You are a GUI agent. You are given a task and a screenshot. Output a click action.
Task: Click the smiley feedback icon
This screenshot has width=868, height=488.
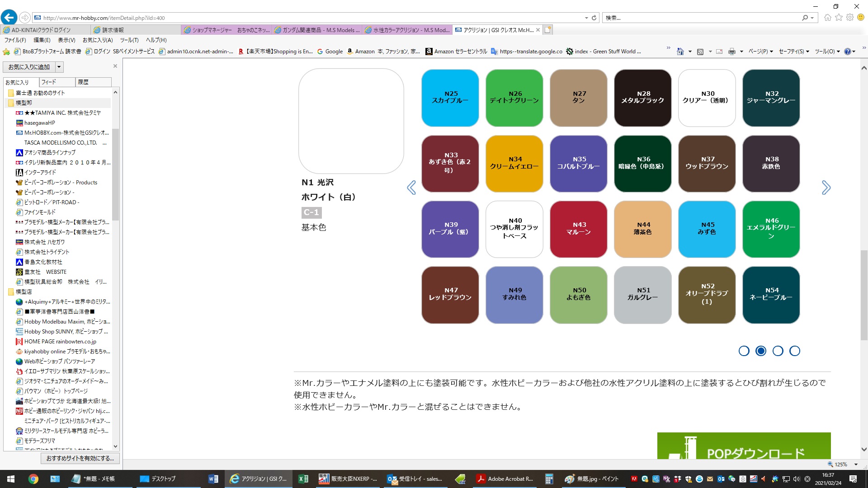pyautogui.click(x=861, y=18)
